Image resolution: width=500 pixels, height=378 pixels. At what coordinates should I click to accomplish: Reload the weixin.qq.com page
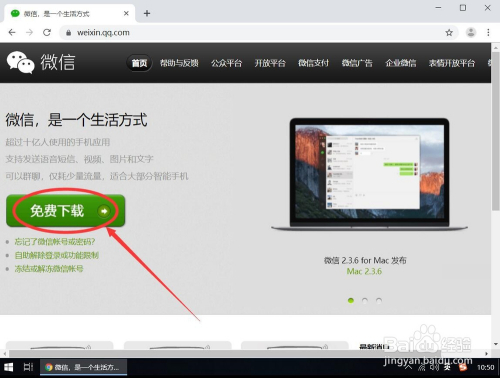47,32
